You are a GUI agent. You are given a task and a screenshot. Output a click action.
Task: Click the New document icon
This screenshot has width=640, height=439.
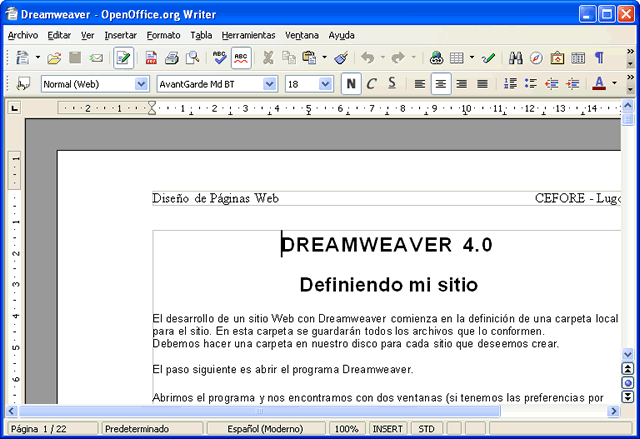(x=22, y=58)
